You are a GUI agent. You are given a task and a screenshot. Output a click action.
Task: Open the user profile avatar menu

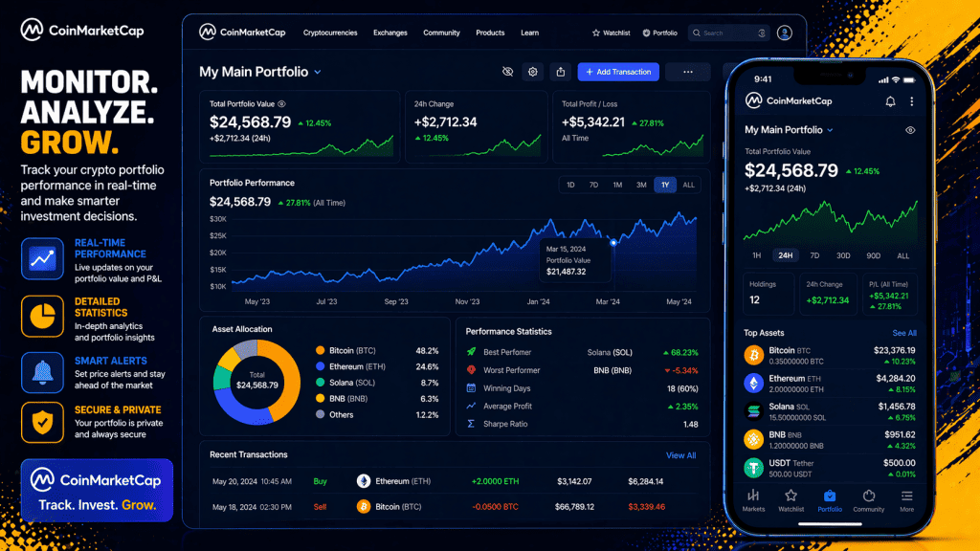785,33
